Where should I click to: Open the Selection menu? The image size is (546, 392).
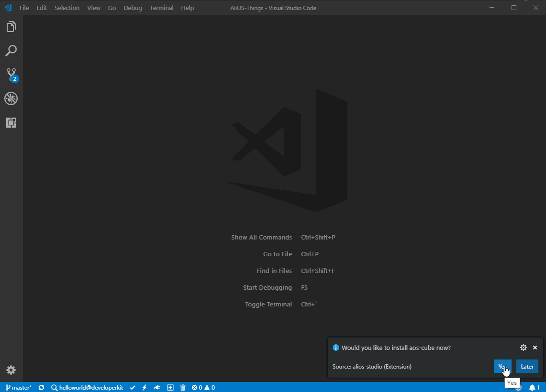[x=67, y=8]
